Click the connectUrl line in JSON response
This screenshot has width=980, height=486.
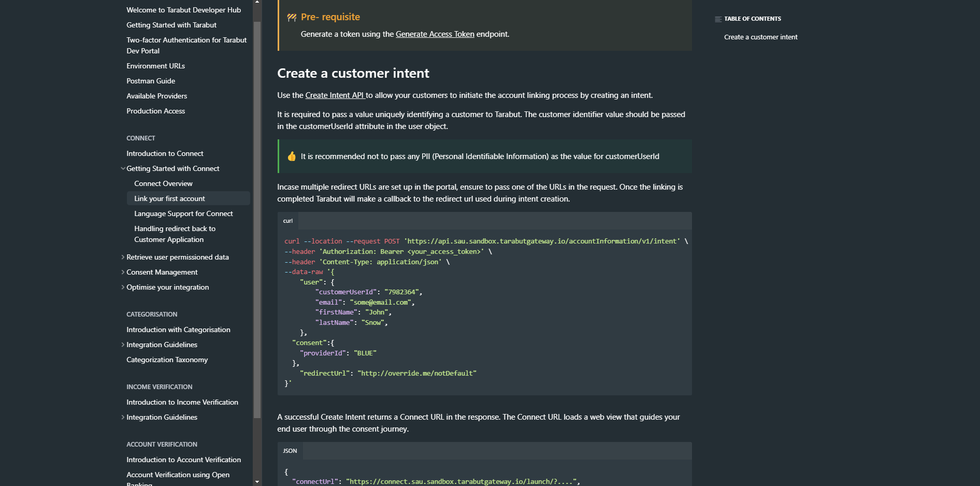click(436, 482)
